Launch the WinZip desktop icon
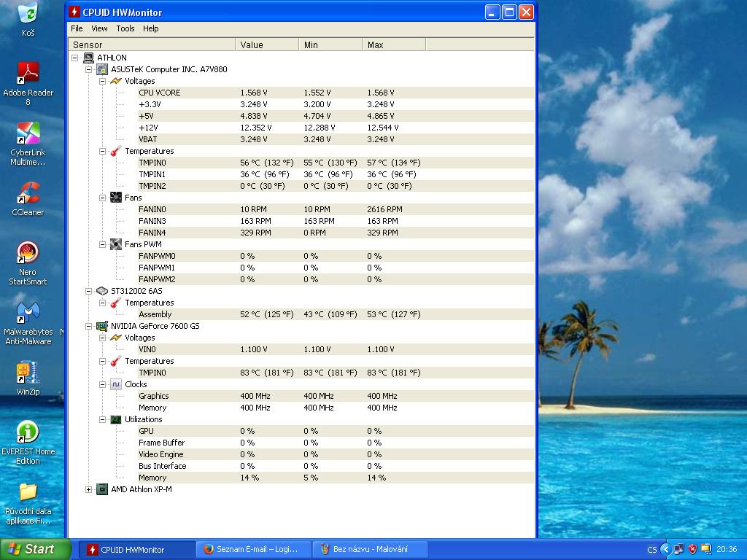747x560 pixels. tap(28, 373)
